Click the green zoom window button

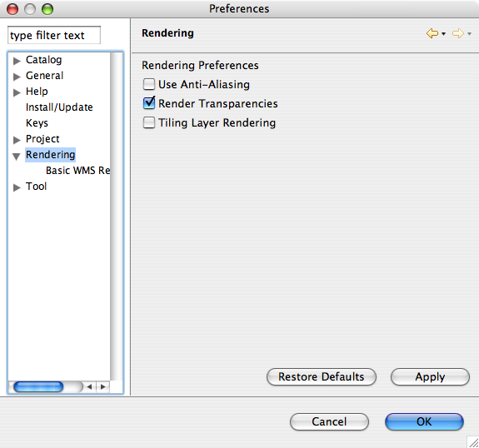[x=47, y=9]
